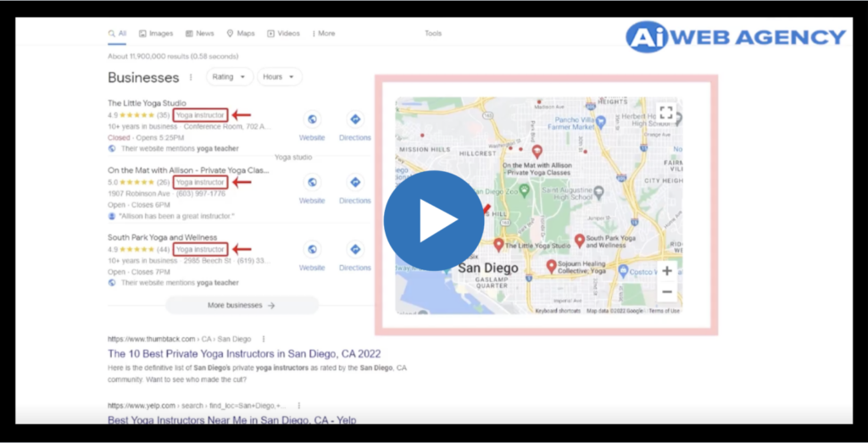Zoom out on the map
The image size is (868, 443).
tap(667, 291)
